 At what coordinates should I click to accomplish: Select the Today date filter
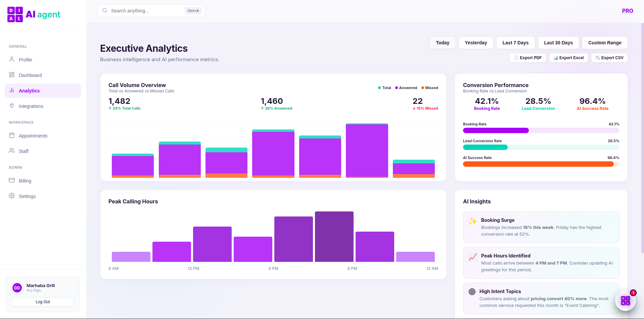[x=443, y=43]
